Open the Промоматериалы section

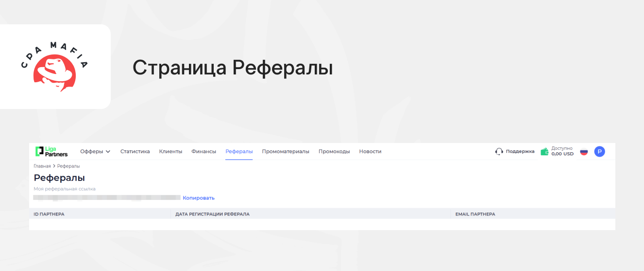pyautogui.click(x=286, y=151)
